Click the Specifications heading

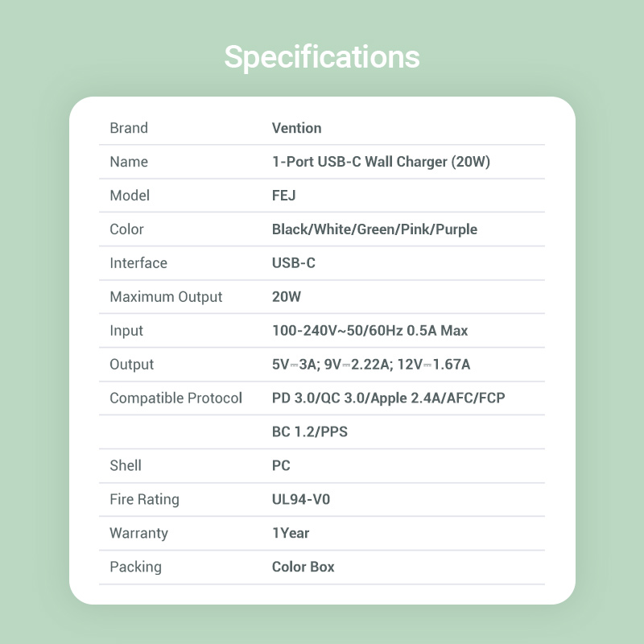(x=322, y=57)
